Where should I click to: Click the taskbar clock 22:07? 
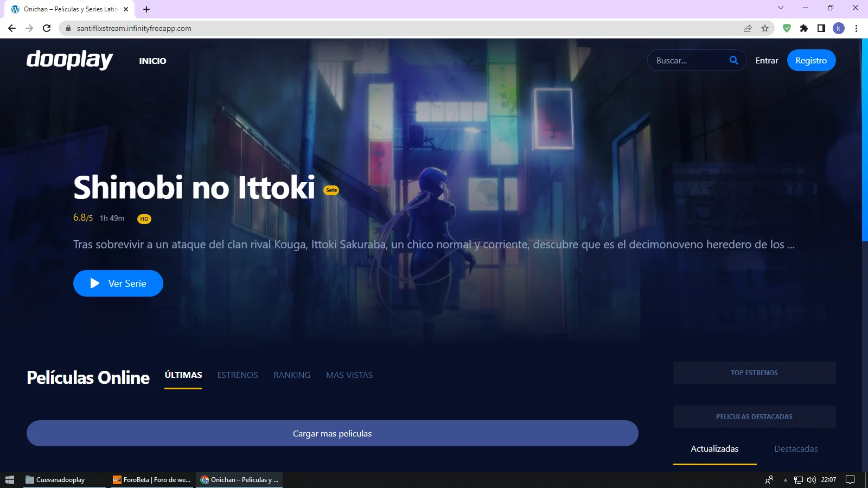pyautogui.click(x=828, y=480)
